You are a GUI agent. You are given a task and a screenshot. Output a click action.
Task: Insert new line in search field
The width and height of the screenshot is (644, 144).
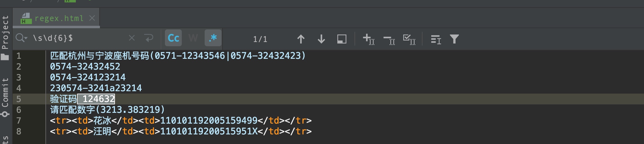149,38
